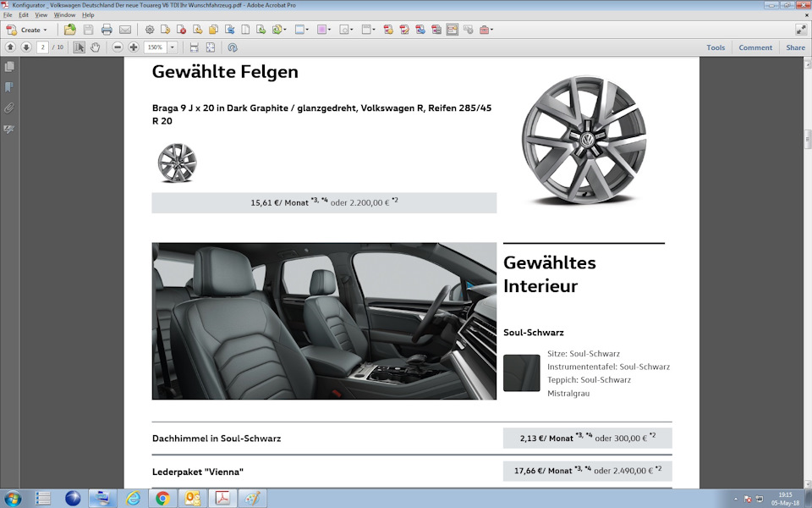Image resolution: width=812 pixels, height=508 pixels.
Task: Click the toolbar expand arrows icon
Action: [x=801, y=30]
